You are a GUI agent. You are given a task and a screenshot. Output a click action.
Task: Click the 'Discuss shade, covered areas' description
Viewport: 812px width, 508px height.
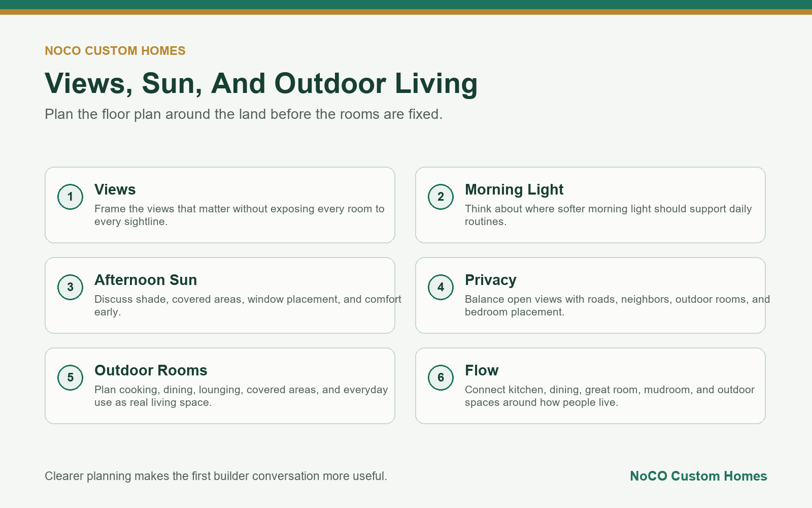point(248,305)
